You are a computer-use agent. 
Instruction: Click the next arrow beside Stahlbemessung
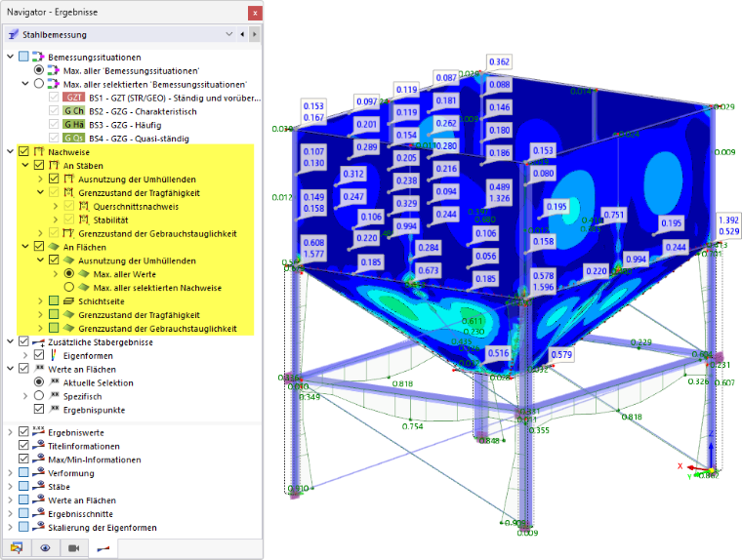[255, 34]
